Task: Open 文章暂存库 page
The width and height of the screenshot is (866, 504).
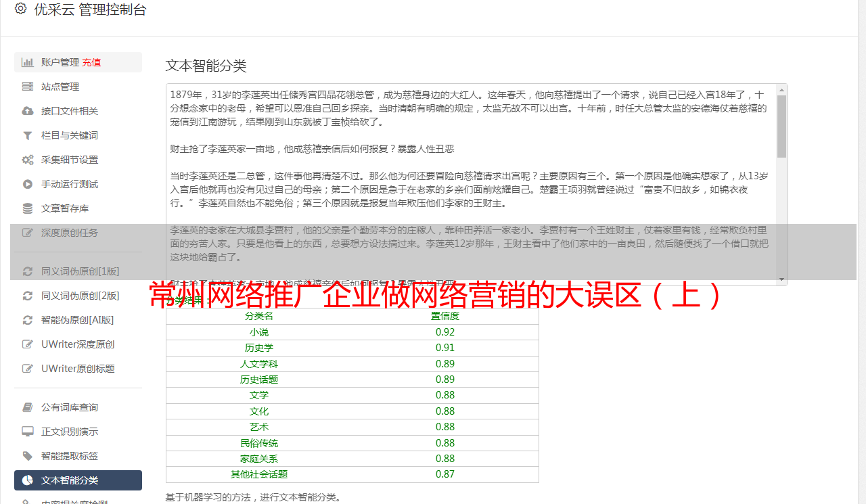Action: (78, 208)
